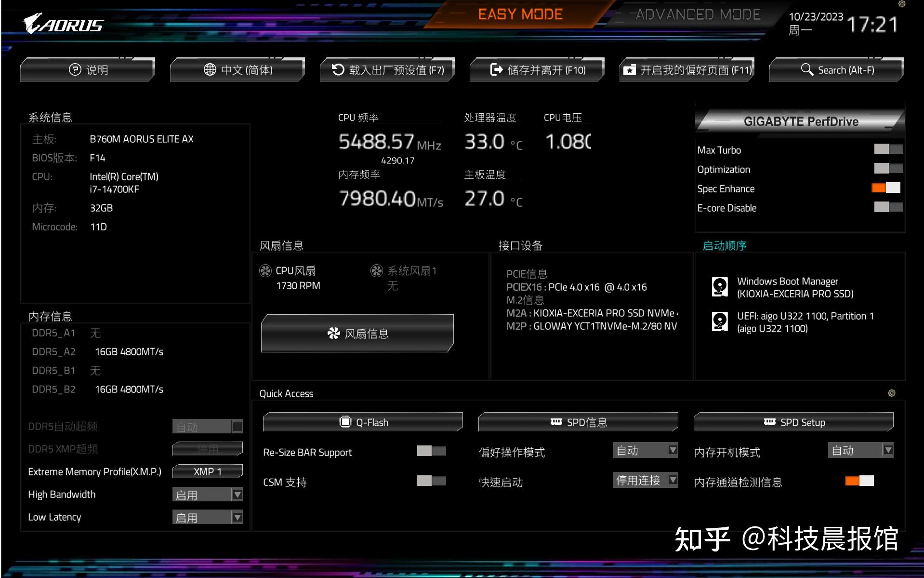This screenshot has height=578, width=924.
Task: Click Extreme Memory Profile(X.M.P.) label
Action: click(x=95, y=472)
